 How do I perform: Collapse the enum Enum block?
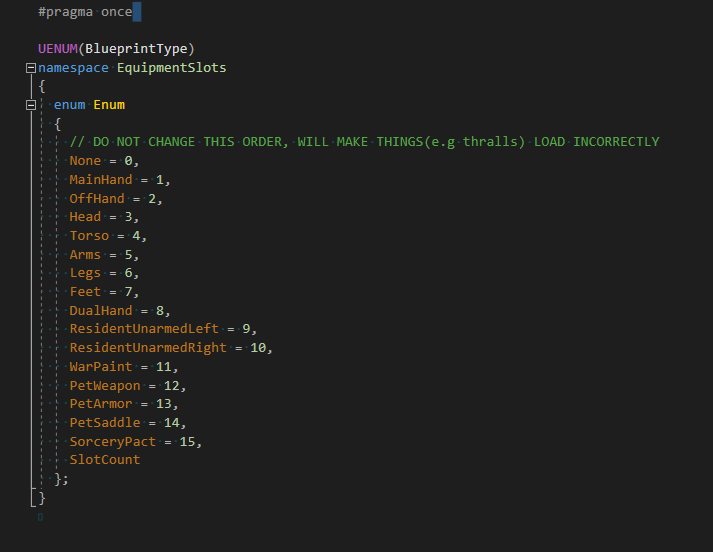[x=30, y=105]
